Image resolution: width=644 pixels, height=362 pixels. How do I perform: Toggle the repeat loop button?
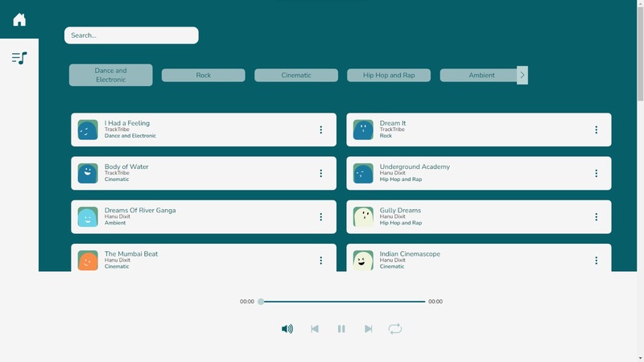point(395,329)
